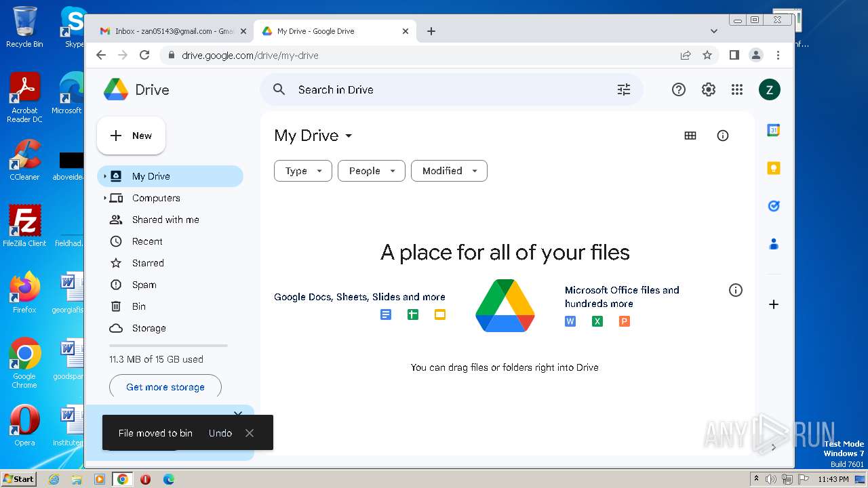The image size is (868, 488).
Task: Switch to grid layout view
Action: point(690,136)
